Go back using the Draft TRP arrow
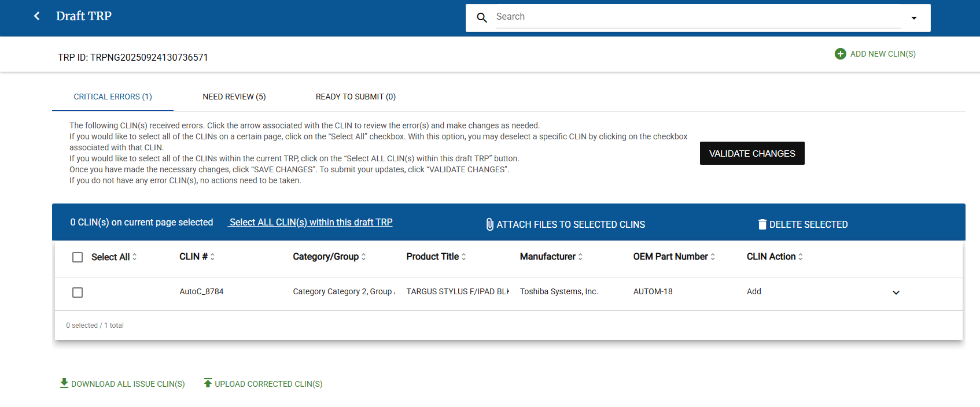The height and width of the screenshot is (407, 980). (37, 16)
